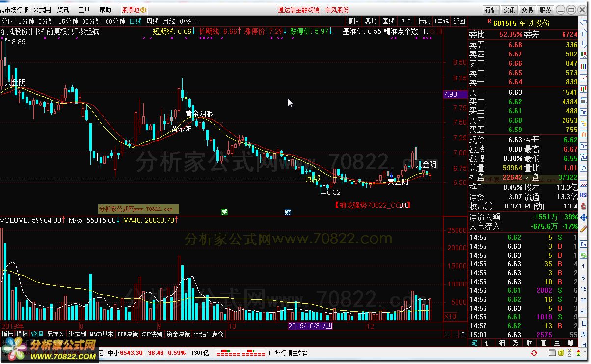Click the plus zoom button under volume chart
Image resolution: width=591 pixels, height=364 pixels.
coord(447,334)
